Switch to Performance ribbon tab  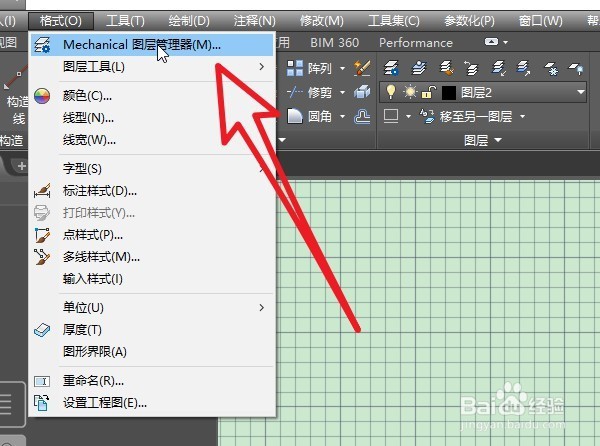click(x=416, y=42)
